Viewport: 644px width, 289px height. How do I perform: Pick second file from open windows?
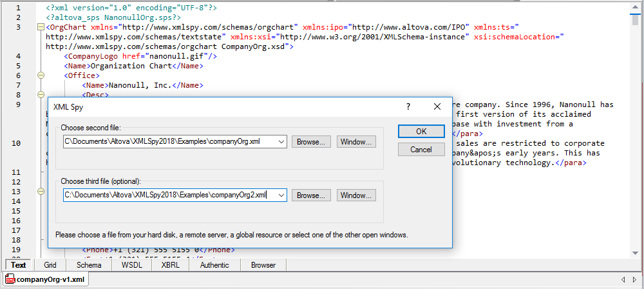click(356, 141)
